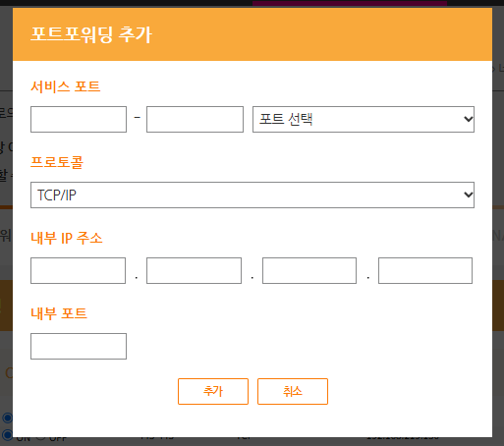Click the first 서비스 포트 start field
504x446 pixels.
tap(79, 119)
